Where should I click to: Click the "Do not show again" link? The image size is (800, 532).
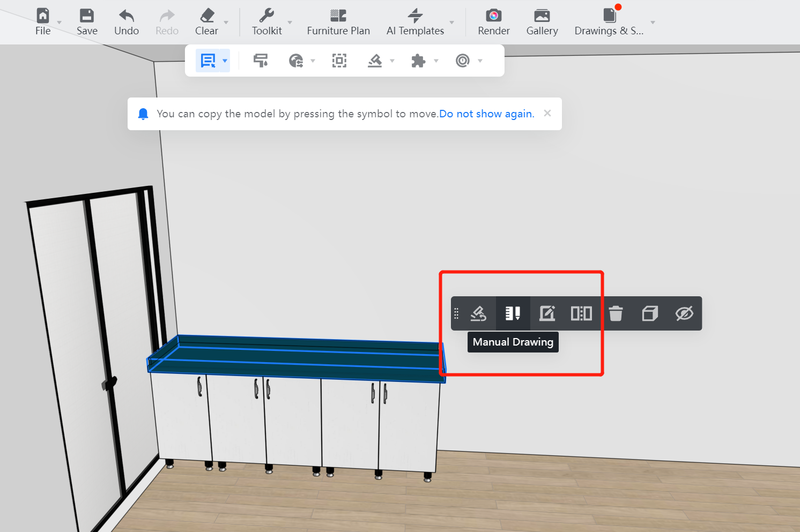pos(486,114)
